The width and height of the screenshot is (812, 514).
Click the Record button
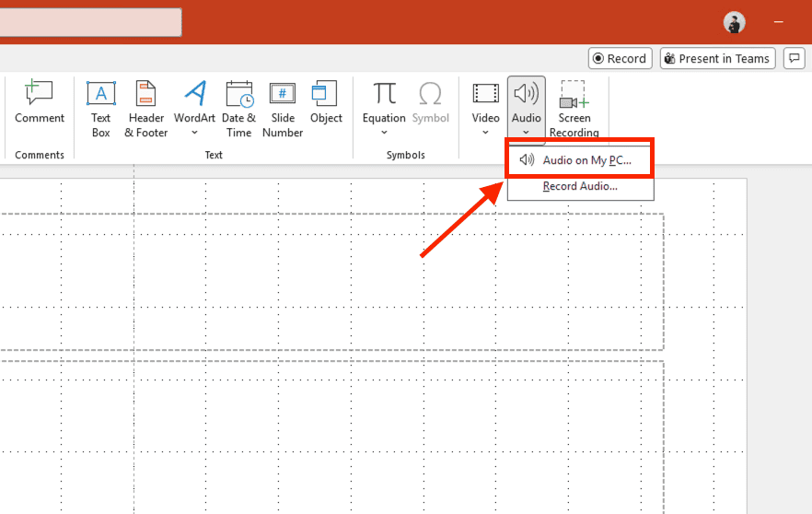coord(620,58)
